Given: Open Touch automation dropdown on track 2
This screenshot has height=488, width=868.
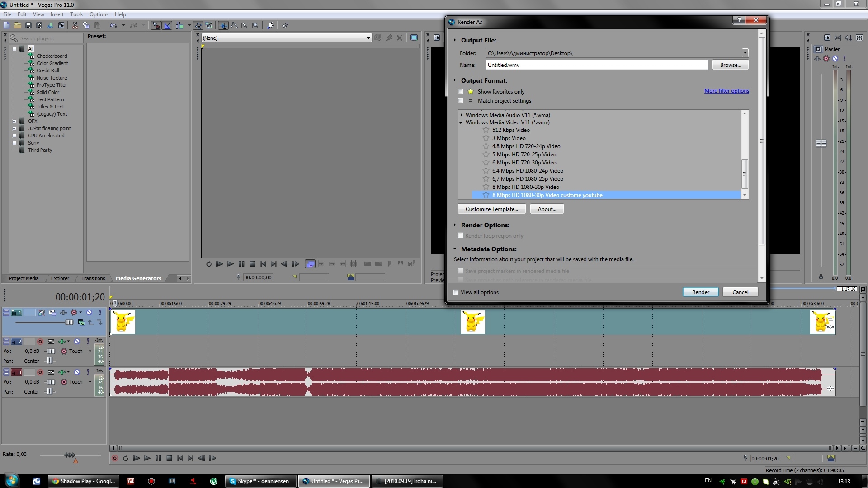Looking at the screenshot, I should point(90,351).
